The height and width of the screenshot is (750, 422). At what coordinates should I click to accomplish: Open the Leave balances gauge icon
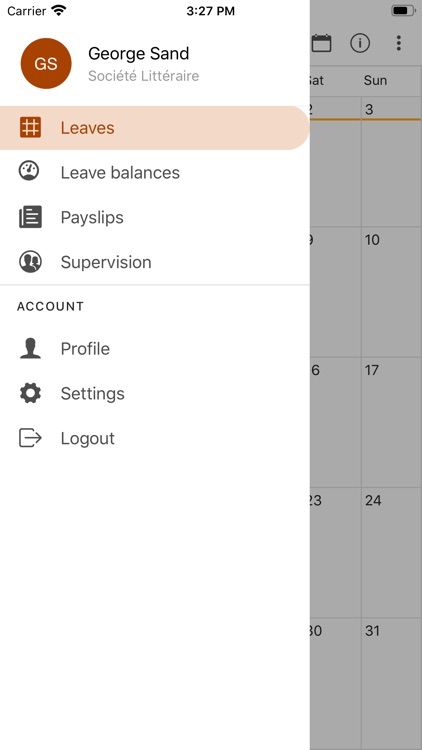click(29, 171)
